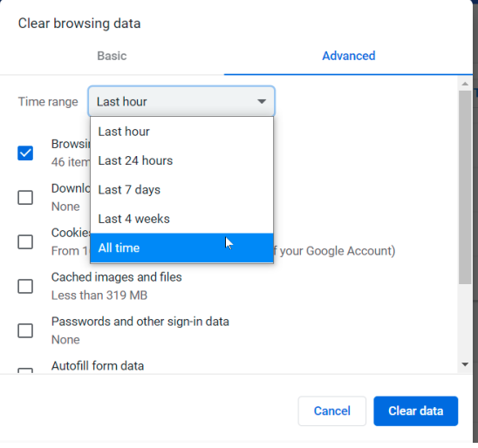The image size is (478, 448).
Task: Toggle the Autofill form data checkbox
Action: pos(25,371)
